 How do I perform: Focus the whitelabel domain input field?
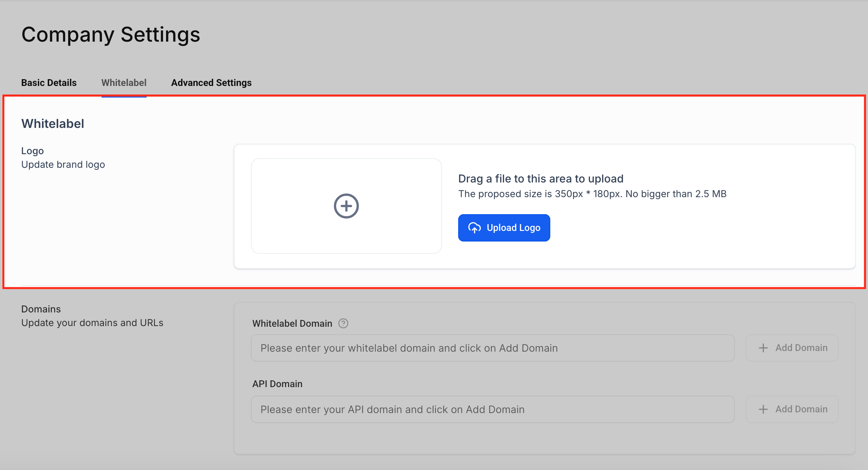click(x=492, y=348)
